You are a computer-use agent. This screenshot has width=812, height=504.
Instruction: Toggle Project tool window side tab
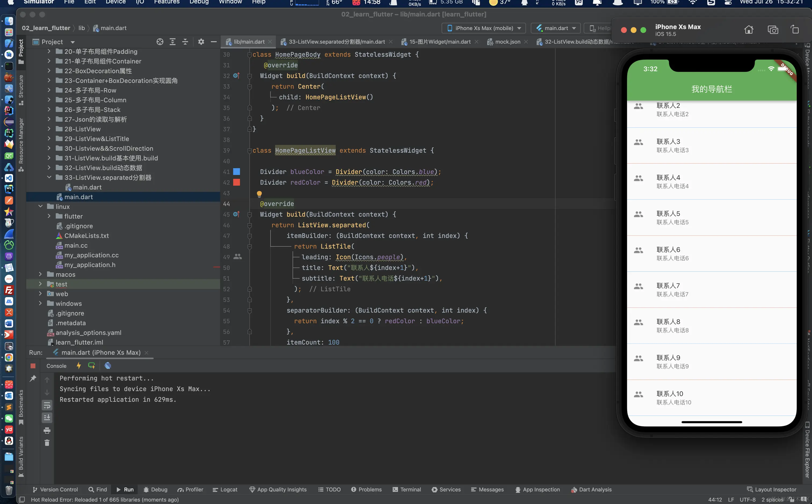click(x=21, y=52)
